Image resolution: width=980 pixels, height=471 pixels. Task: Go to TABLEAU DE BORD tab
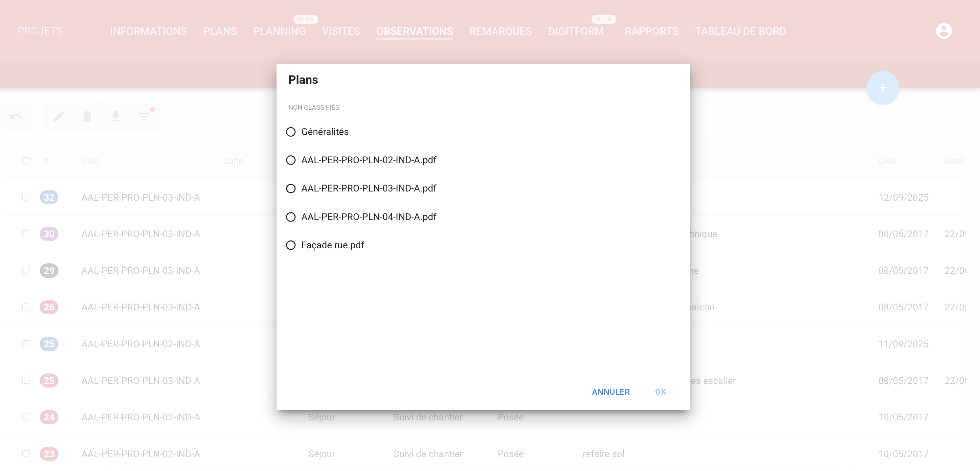[x=740, y=31]
